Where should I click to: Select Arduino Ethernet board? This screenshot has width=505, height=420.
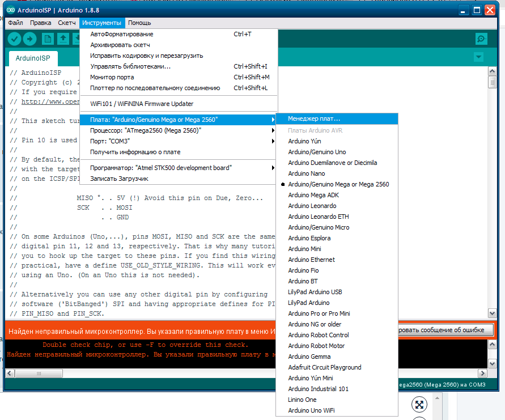(337, 260)
